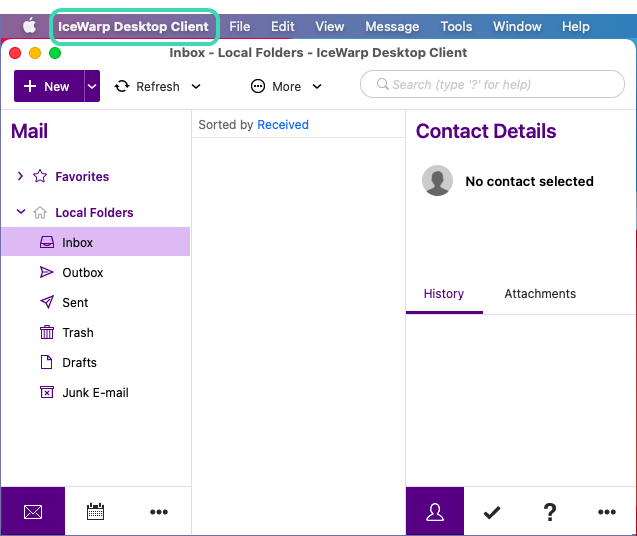Open the IceWarp Desktop Client menu
This screenshot has width=637, height=536.
(133, 26)
